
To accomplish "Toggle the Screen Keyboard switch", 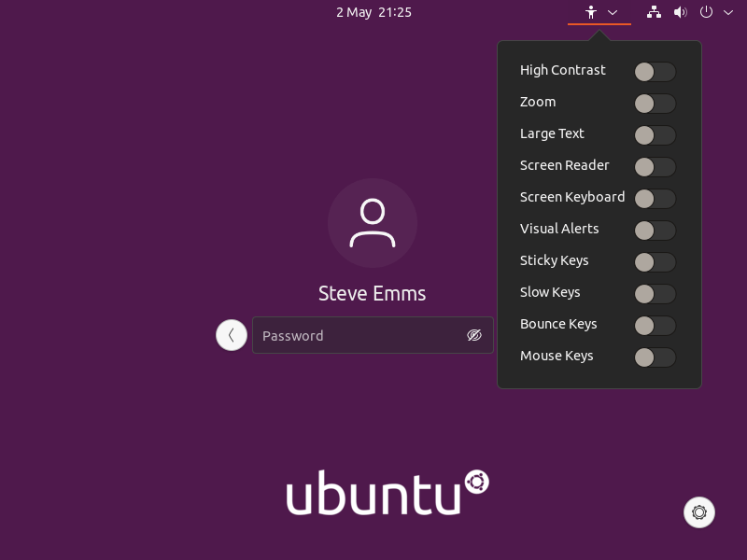I will tap(655, 199).
